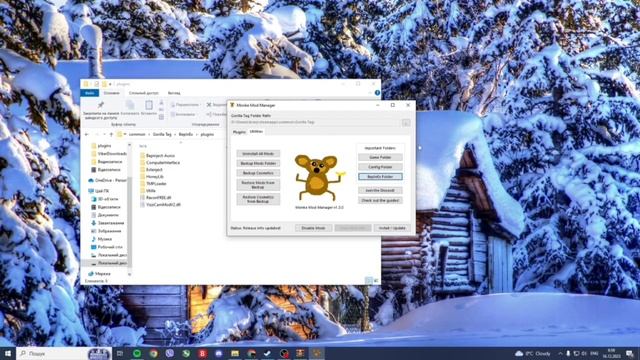Go up one folder level in Explorer
The image size is (640, 360).
coord(111,134)
